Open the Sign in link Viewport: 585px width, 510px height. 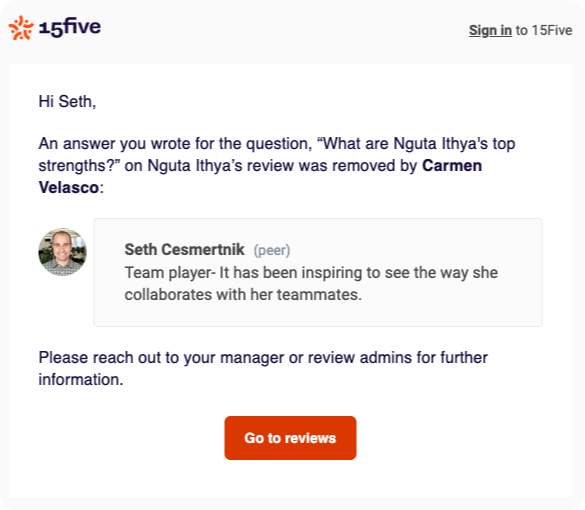coord(490,30)
